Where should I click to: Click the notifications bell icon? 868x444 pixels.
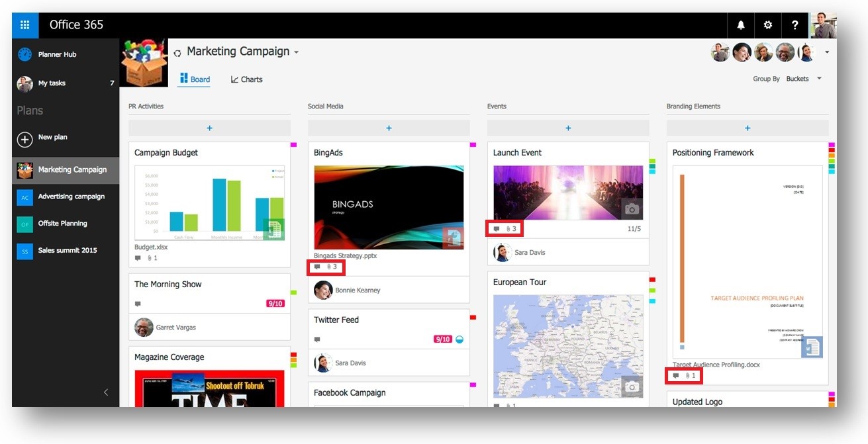740,25
